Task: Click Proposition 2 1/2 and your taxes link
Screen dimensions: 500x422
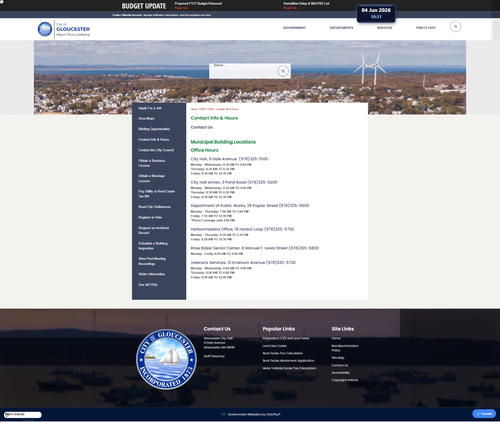Action: coord(286,338)
